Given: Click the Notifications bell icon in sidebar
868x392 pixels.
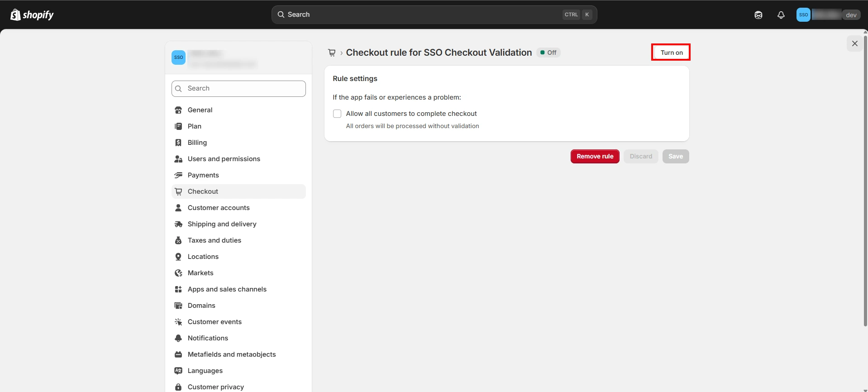Looking at the screenshot, I should 178,338.
